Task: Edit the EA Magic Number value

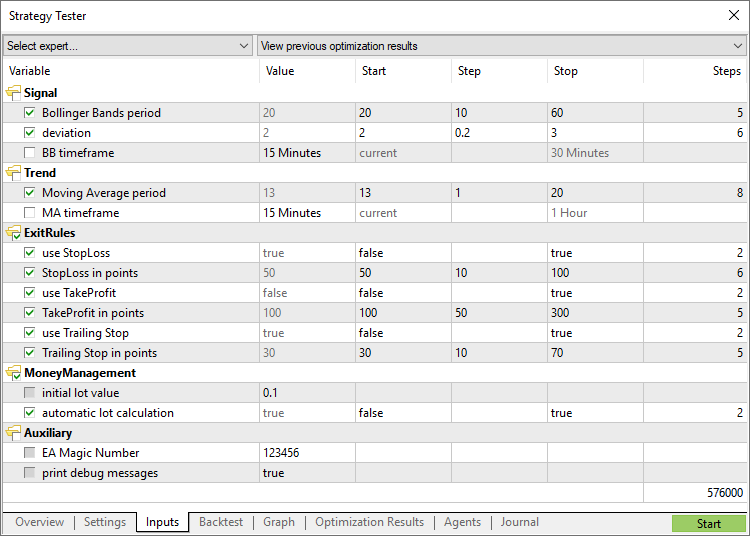Action: coord(304,453)
